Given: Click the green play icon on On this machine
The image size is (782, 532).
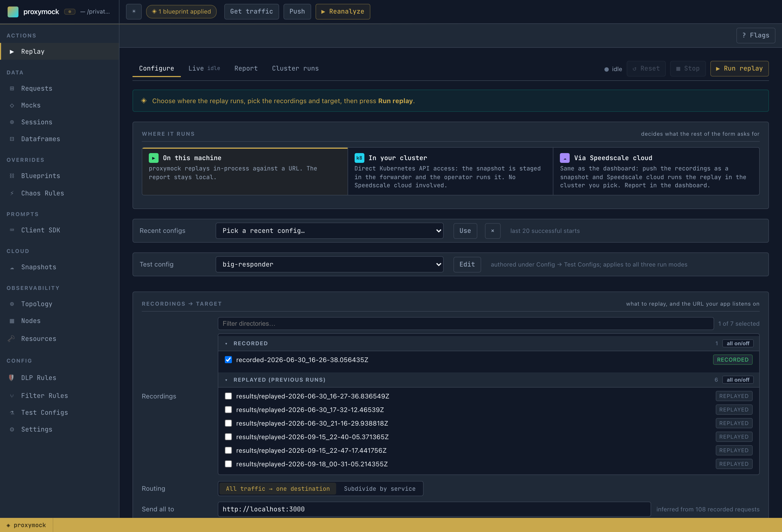Looking at the screenshot, I should (x=153, y=158).
